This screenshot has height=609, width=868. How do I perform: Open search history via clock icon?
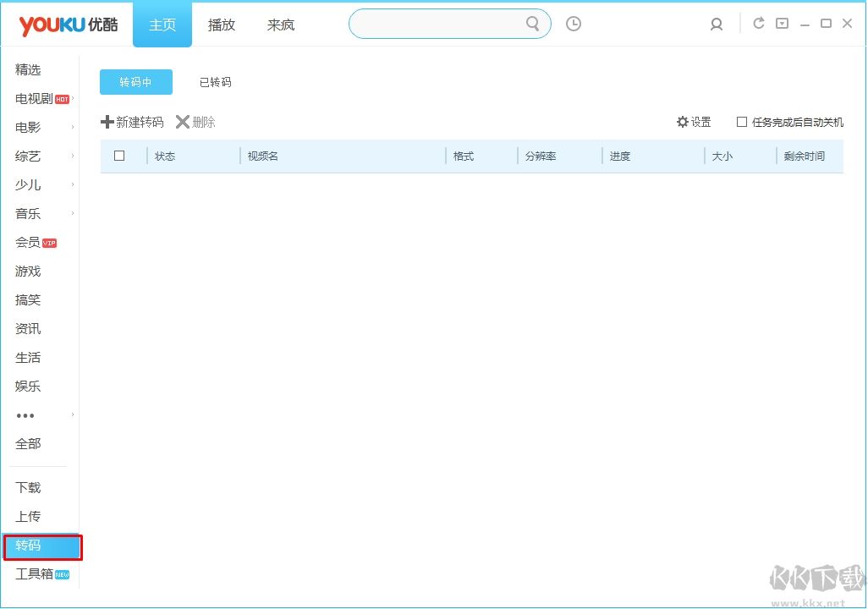(574, 24)
